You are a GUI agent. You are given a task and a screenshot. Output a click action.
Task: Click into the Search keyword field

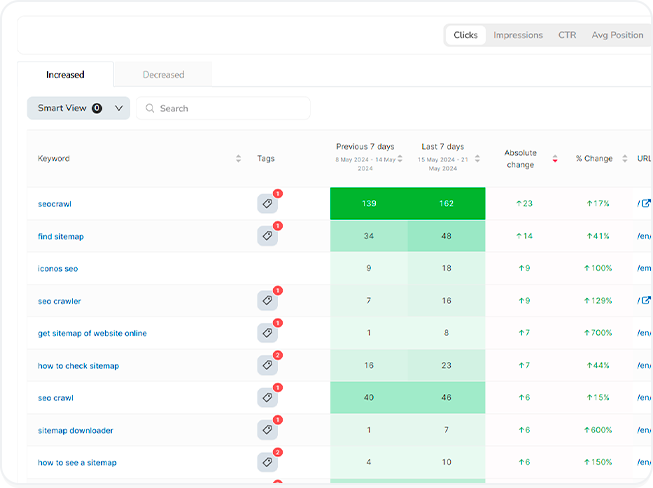pyautogui.click(x=230, y=108)
